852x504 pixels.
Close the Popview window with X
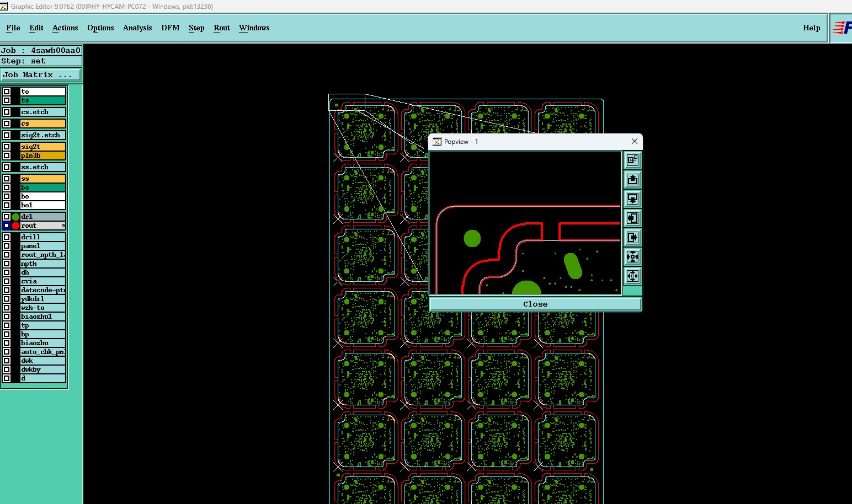pyautogui.click(x=635, y=141)
